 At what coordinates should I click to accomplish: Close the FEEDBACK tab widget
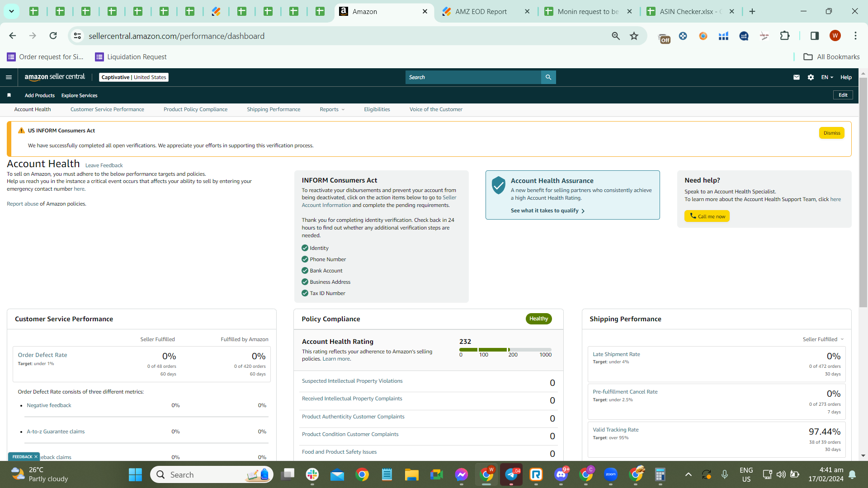pyautogui.click(x=36, y=457)
